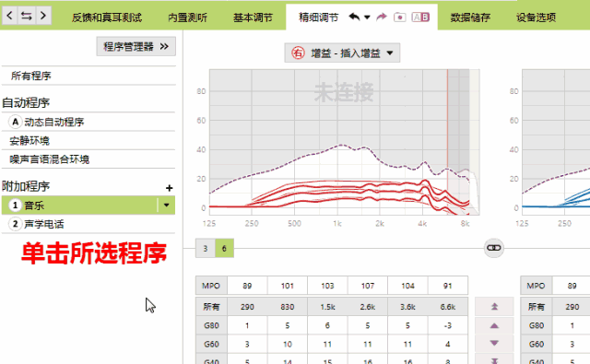Click the G80 header in the left-ear table

pos(537,325)
